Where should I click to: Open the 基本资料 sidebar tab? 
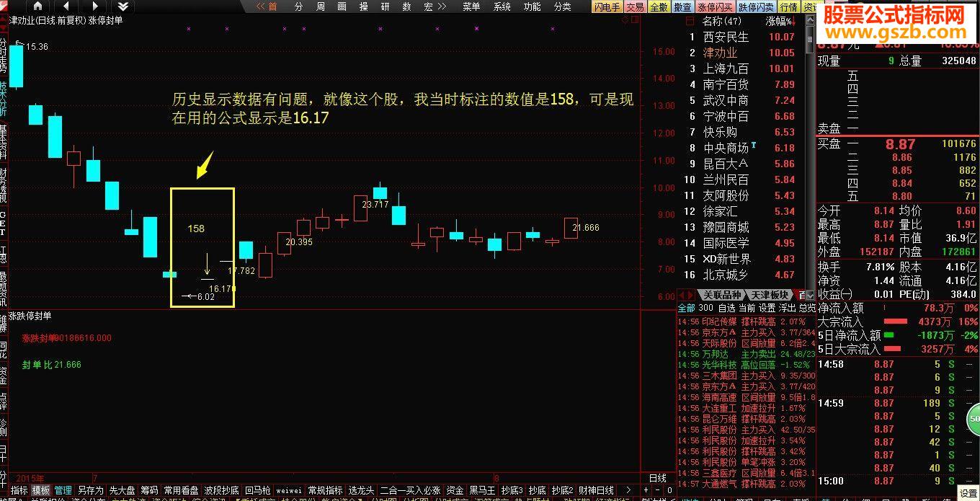click(4, 143)
